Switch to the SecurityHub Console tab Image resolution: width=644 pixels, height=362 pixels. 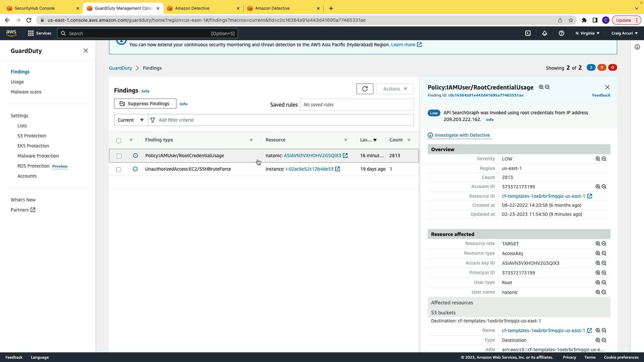point(35,8)
